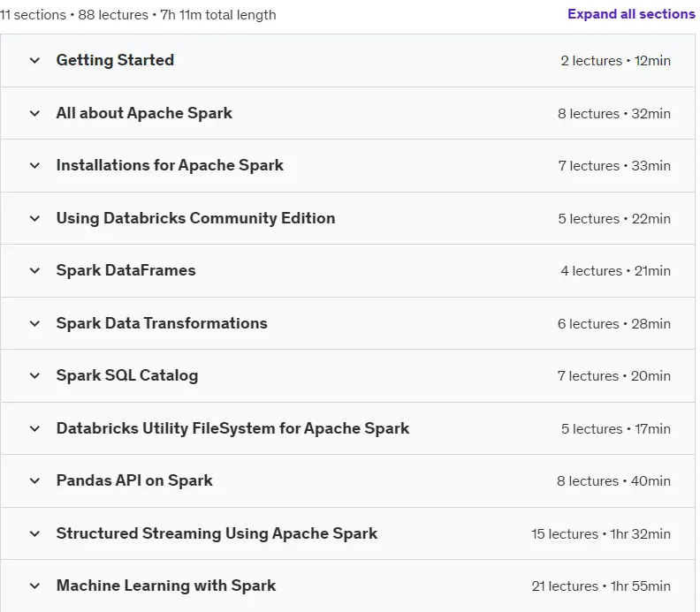Expand Spark DataFrames chevron arrow
700x612 pixels.
[x=34, y=271]
